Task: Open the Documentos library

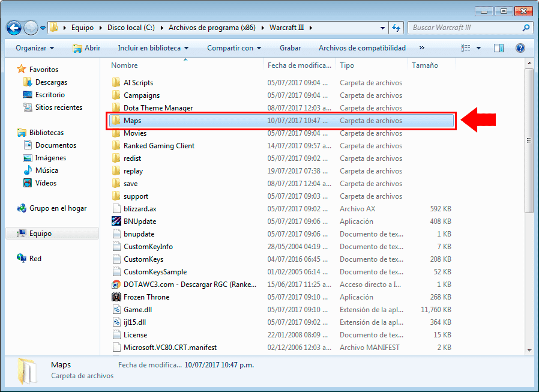Action: point(49,145)
